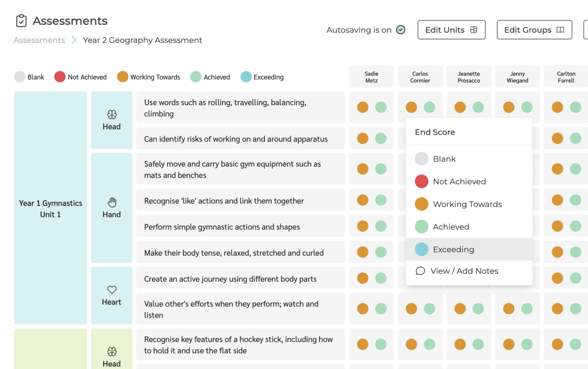This screenshot has width=588, height=369.
Task: Click the Edit Groups button
Action: 534,30
